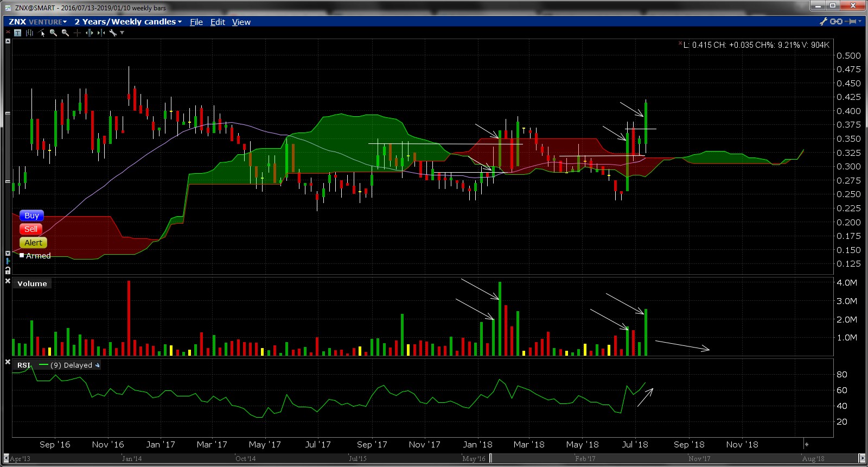The image size is (868, 467).
Task: Expand the pin icon dropdown arrow
Action: pyautogui.click(x=860, y=22)
